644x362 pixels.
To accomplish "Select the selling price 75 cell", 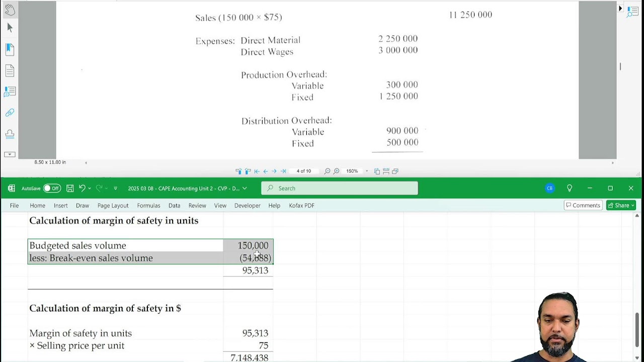I will click(249, 346).
